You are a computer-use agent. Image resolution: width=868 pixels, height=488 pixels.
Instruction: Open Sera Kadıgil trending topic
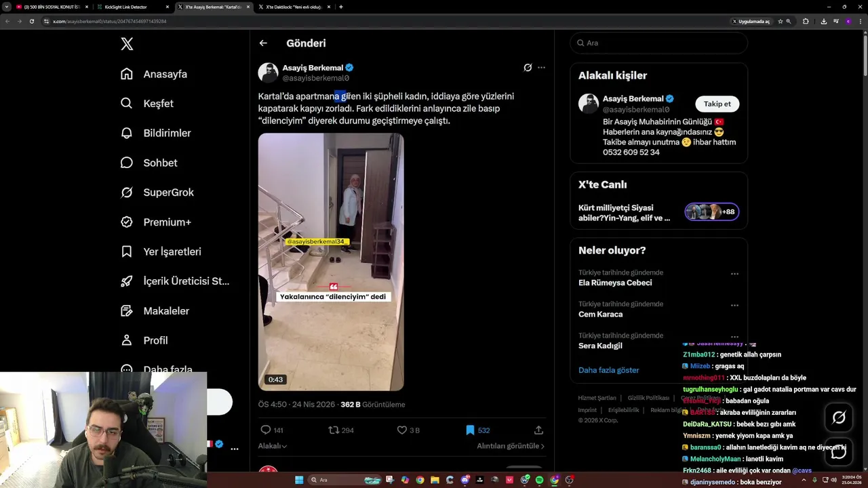600,346
